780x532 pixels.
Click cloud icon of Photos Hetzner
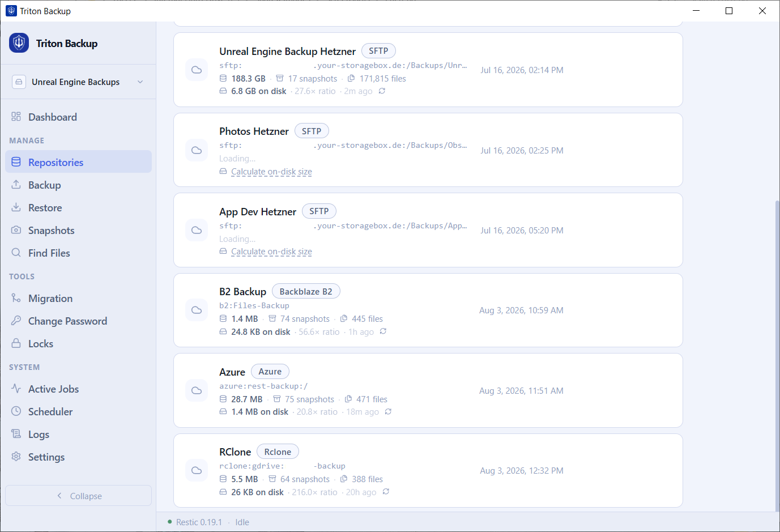click(197, 150)
